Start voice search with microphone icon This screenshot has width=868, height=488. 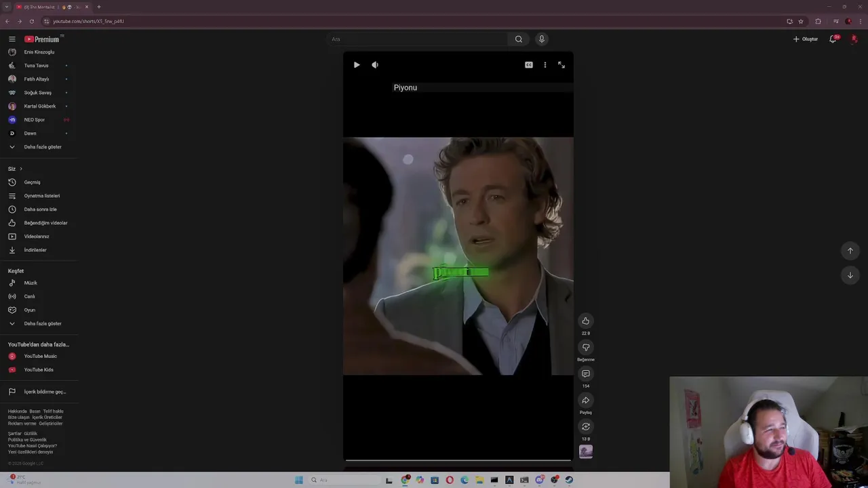pos(541,39)
